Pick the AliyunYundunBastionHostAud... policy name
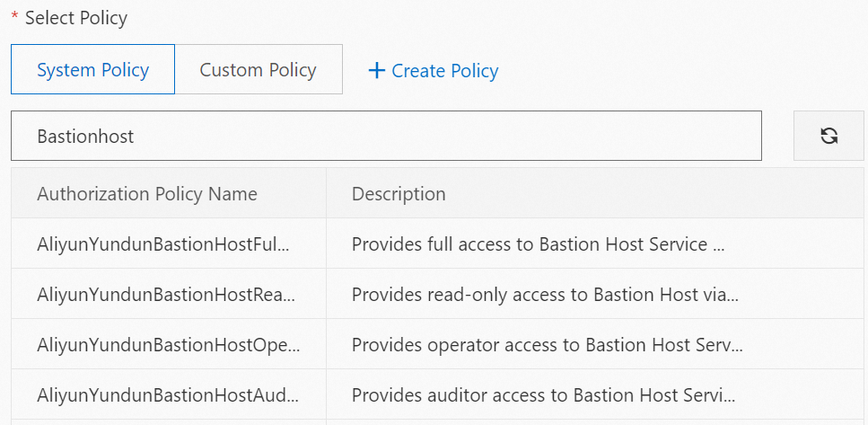The width and height of the screenshot is (868, 425). coord(168,394)
